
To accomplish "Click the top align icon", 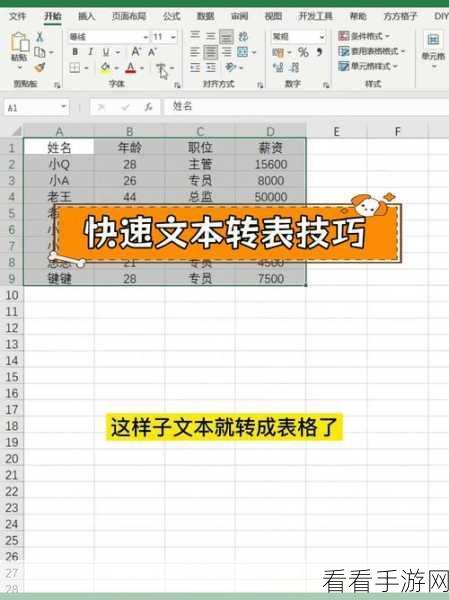I will [195, 36].
